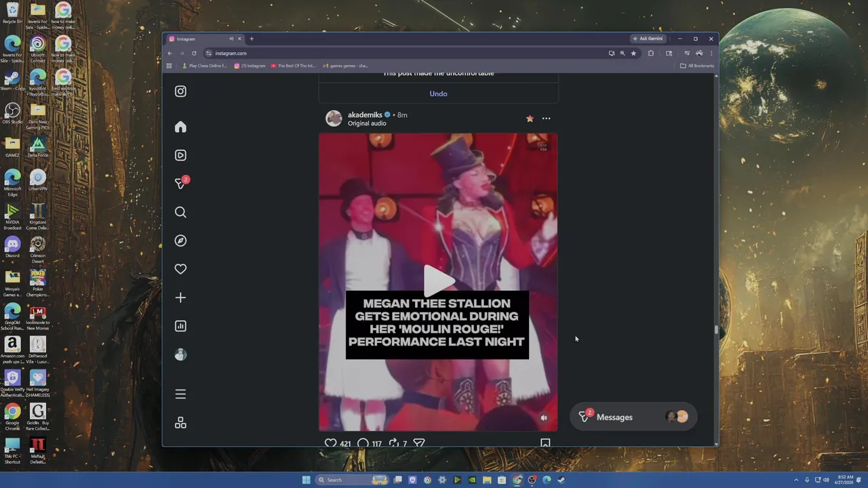
Task: Open Instagram Search in sidebar
Action: (x=180, y=212)
